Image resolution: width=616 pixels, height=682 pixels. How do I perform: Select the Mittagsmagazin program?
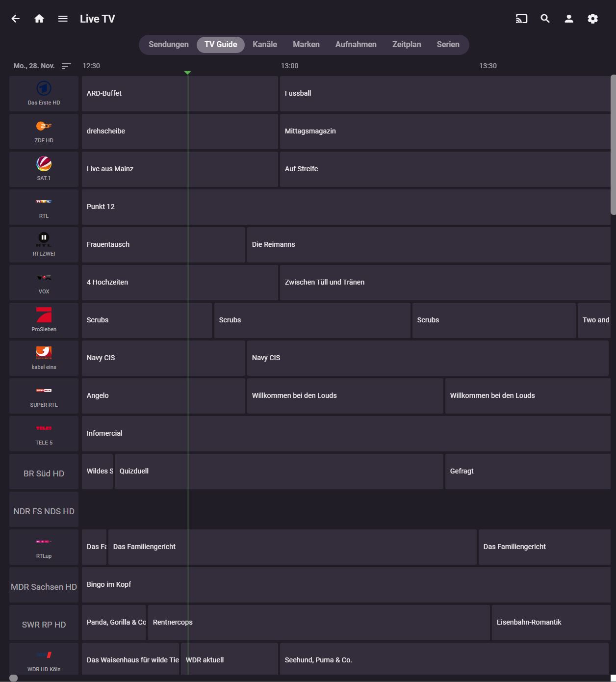445,131
